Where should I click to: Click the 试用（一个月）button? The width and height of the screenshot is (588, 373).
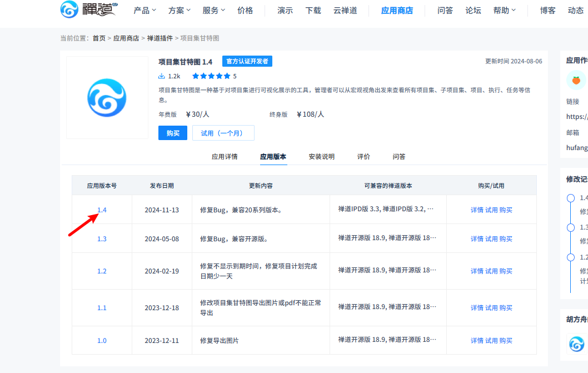[223, 133]
